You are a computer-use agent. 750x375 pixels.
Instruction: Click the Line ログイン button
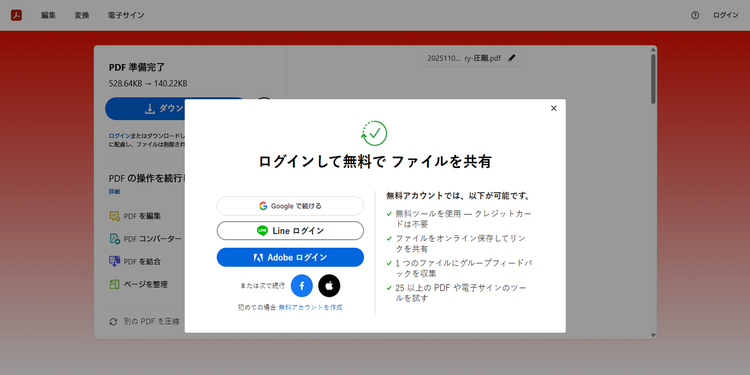[290, 231]
